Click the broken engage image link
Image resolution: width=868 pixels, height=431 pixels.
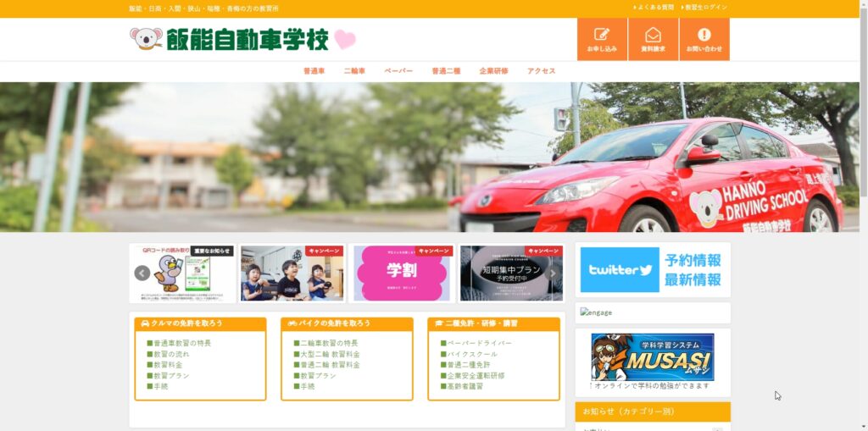(x=596, y=312)
